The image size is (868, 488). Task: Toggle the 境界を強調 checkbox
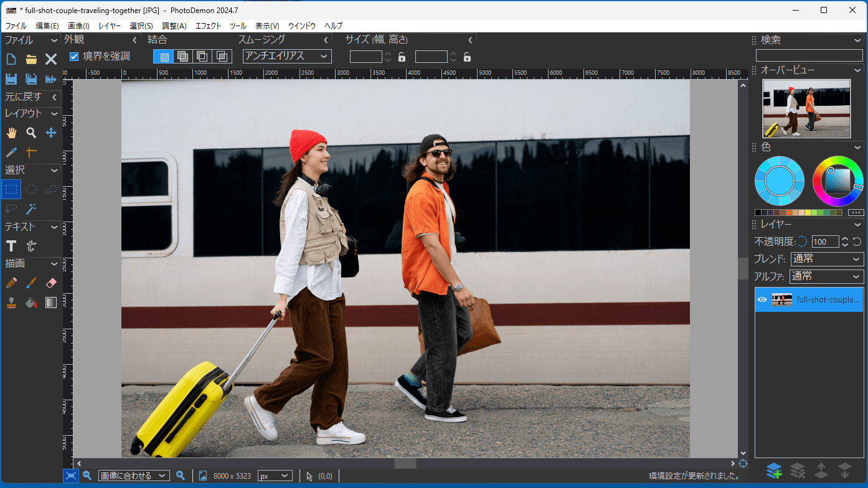74,57
